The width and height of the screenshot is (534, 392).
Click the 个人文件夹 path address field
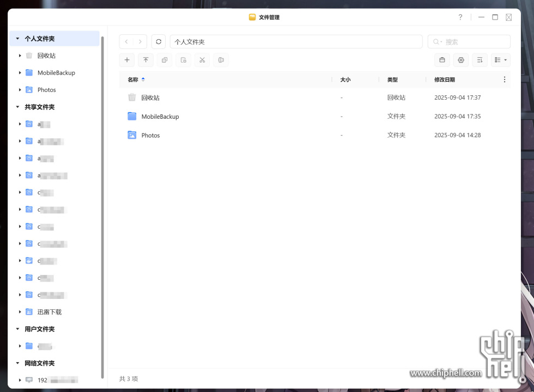pyautogui.click(x=296, y=41)
